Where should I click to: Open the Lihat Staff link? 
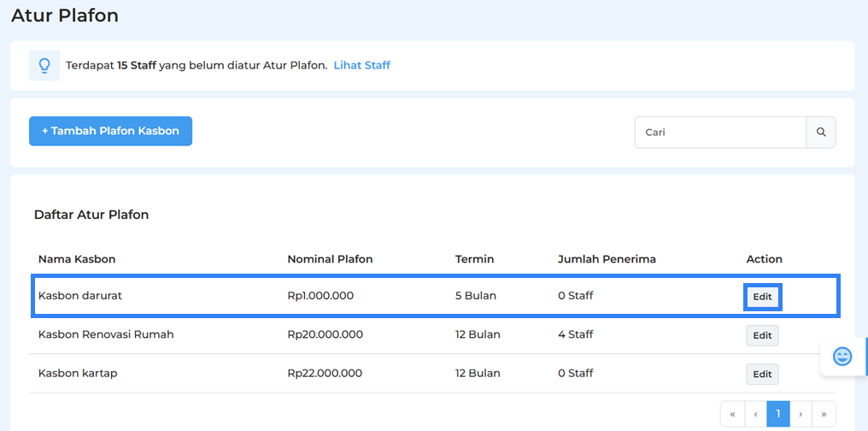tap(361, 65)
